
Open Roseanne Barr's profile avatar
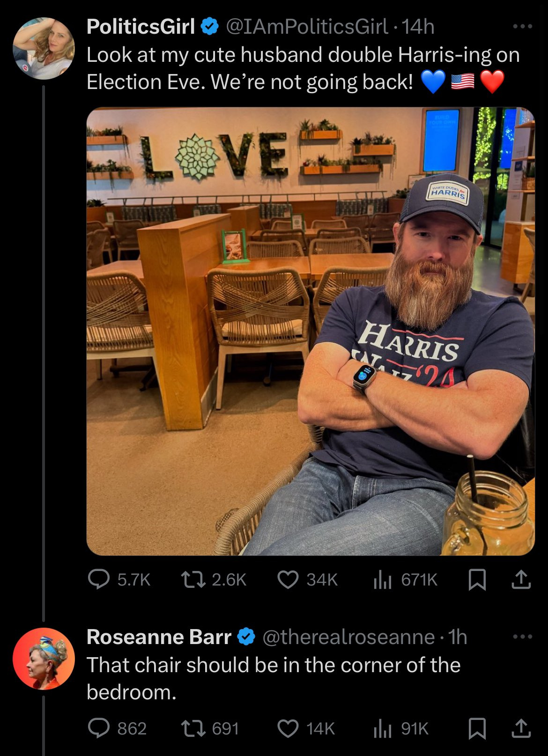click(44, 659)
